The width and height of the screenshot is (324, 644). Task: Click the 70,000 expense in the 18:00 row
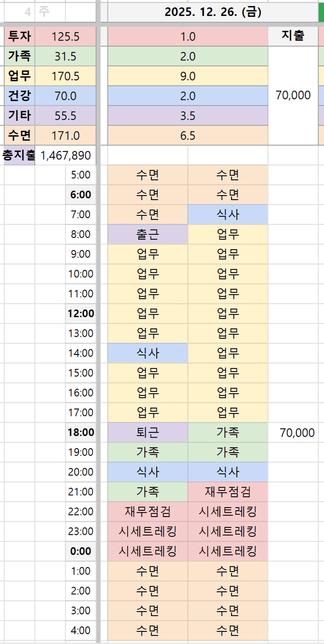pyautogui.click(x=297, y=433)
